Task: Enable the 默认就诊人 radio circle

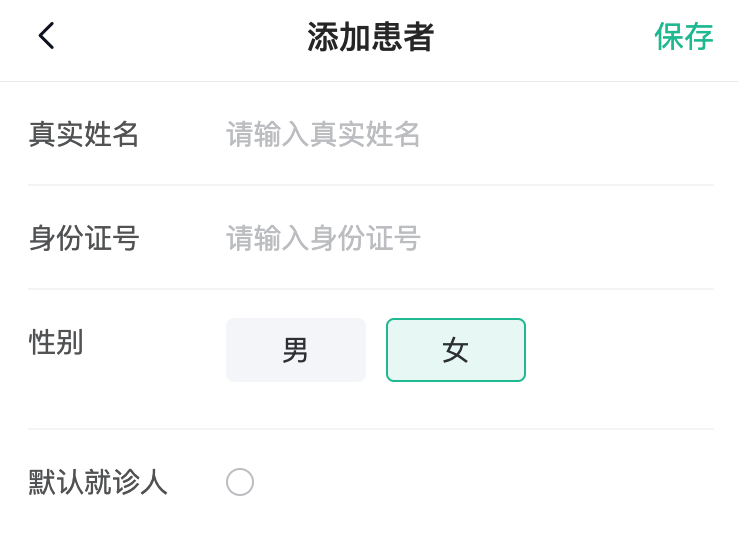Action: tap(240, 482)
